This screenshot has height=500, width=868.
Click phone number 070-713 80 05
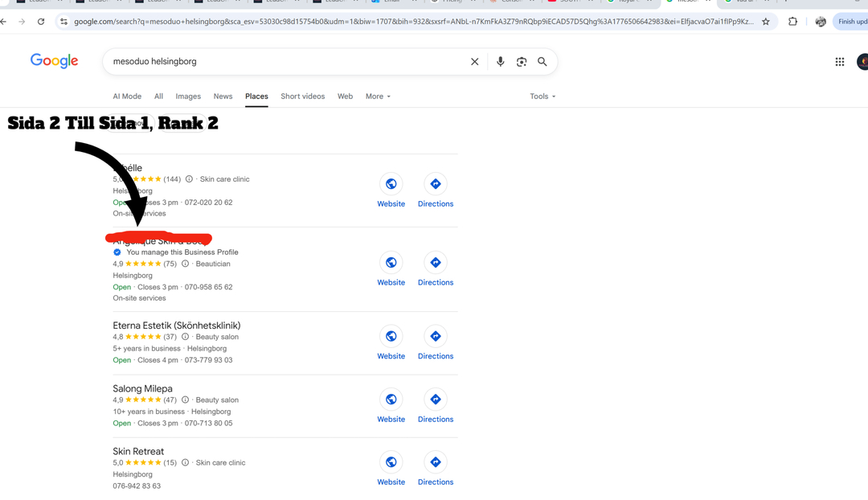pyautogui.click(x=209, y=423)
